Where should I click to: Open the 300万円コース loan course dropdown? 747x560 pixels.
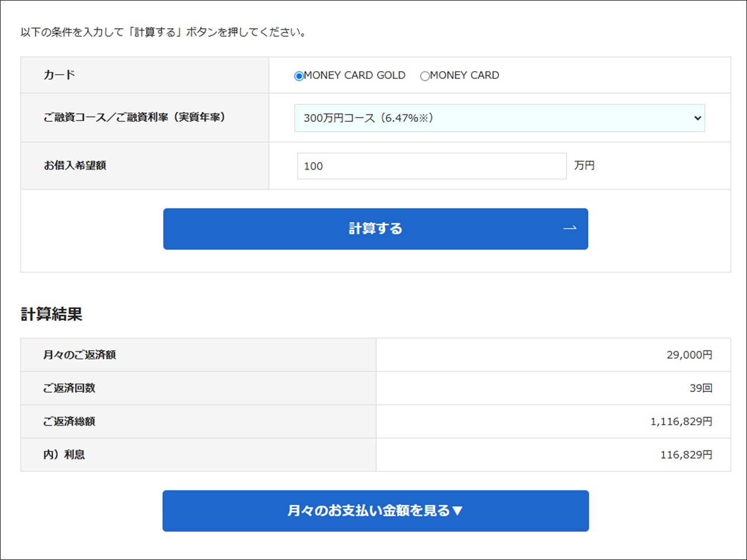pos(499,118)
